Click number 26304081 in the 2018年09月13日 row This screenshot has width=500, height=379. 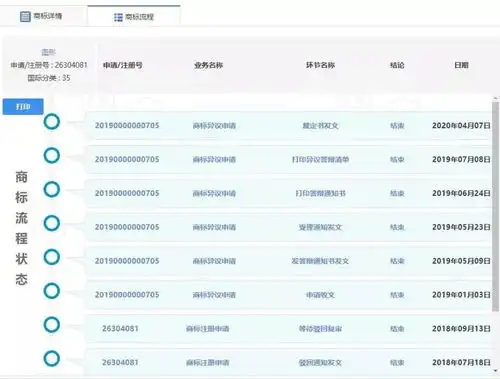click(120, 329)
